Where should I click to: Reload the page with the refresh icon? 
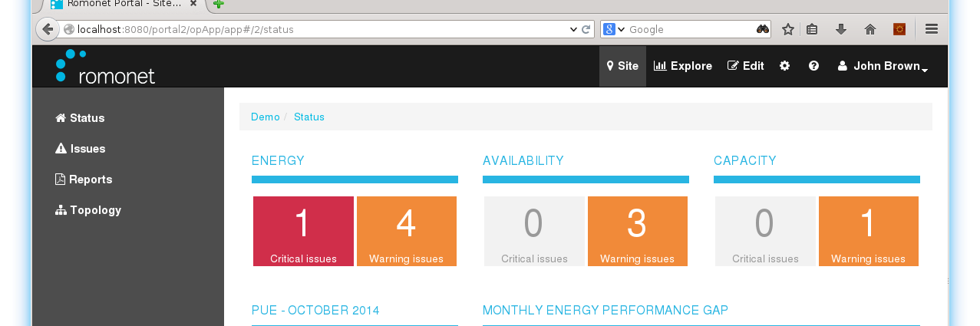point(586,29)
